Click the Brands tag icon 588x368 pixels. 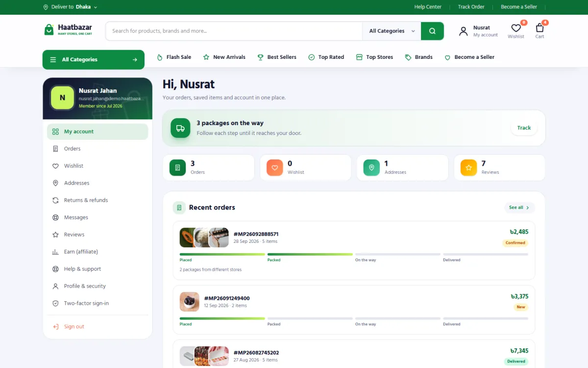click(408, 57)
